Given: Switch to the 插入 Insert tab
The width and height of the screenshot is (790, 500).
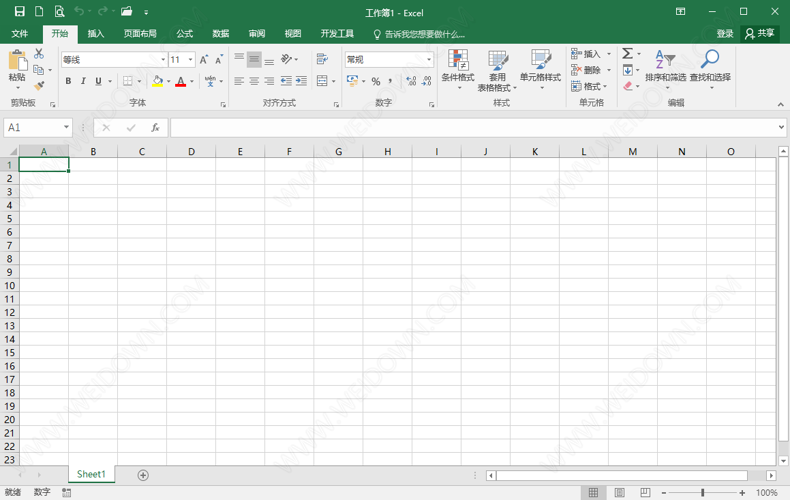Looking at the screenshot, I should coord(96,34).
